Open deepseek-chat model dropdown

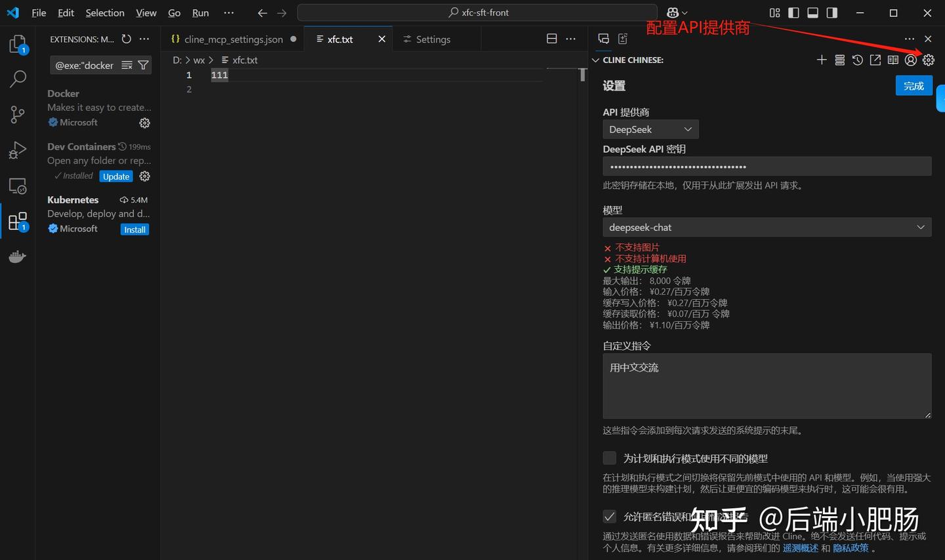click(x=767, y=228)
